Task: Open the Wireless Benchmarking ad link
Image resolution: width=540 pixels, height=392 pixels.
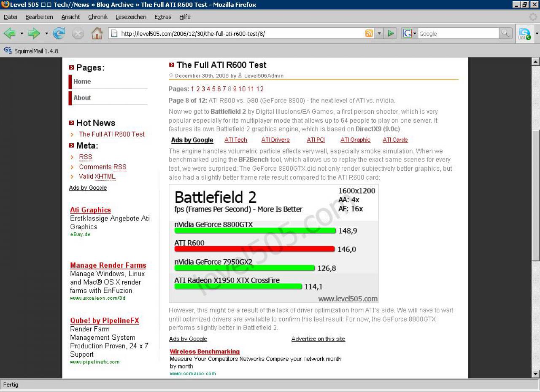Action: (x=205, y=352)
